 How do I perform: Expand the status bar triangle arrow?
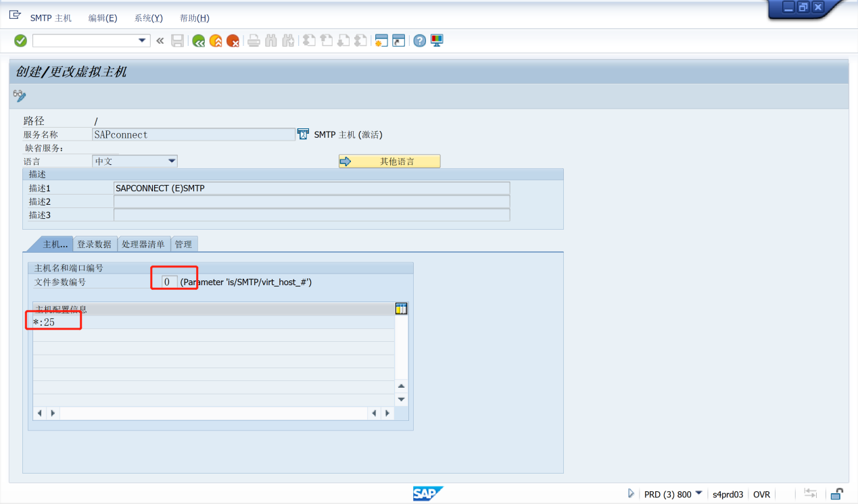coord(631,494)
